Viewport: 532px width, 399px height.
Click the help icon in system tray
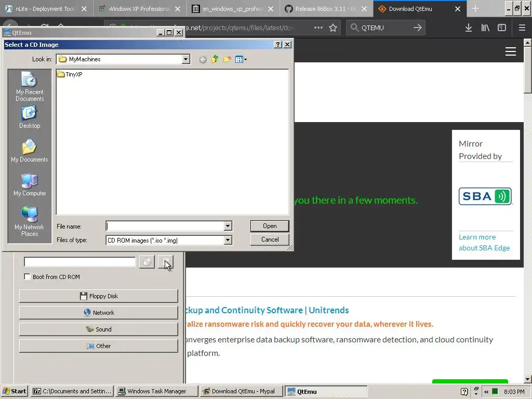click(x=464, y=392)
